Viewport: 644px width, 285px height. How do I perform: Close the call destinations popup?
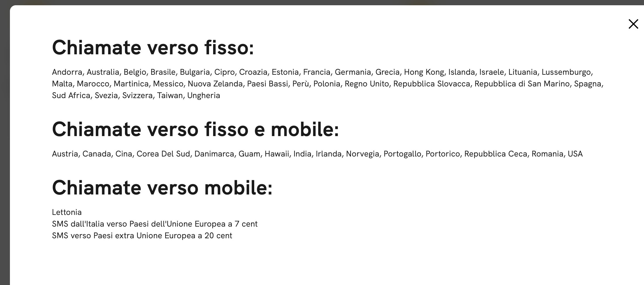coord(633,24)
